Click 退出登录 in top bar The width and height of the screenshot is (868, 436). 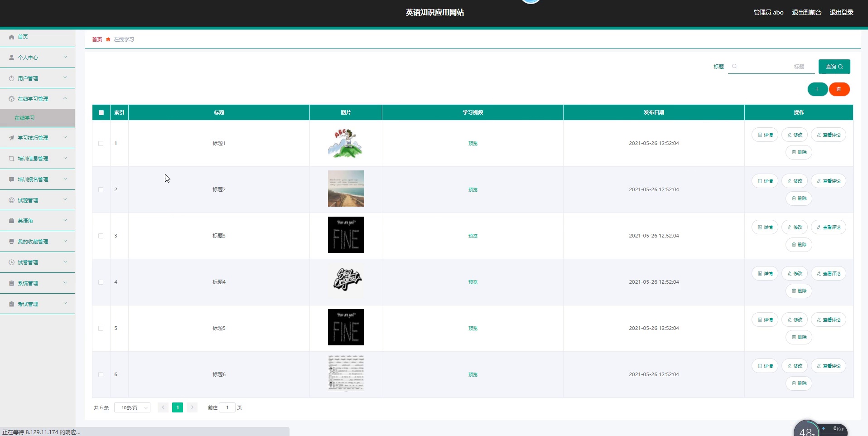pos(841,12)
